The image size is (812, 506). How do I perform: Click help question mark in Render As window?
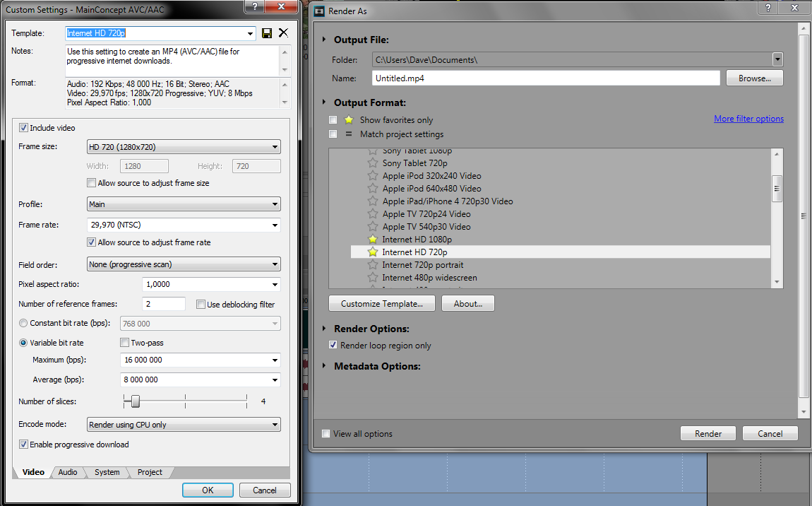(x=768, y=7)
